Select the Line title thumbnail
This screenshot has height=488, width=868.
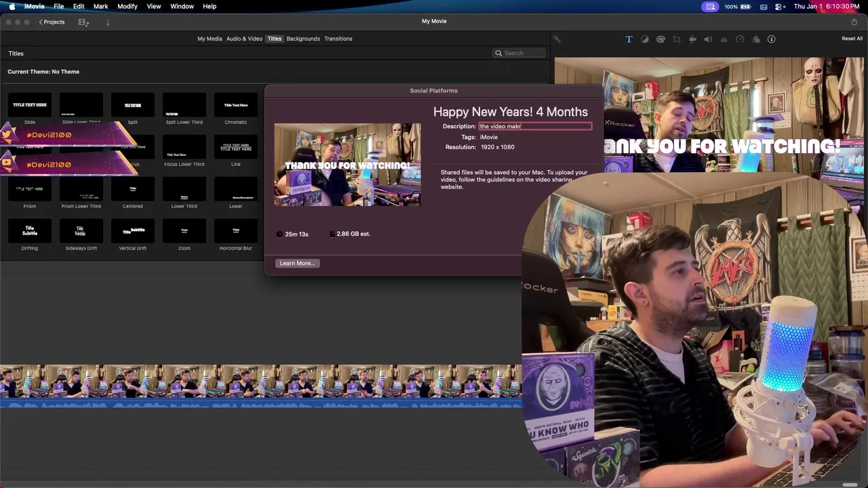click(x=236, y=147)
